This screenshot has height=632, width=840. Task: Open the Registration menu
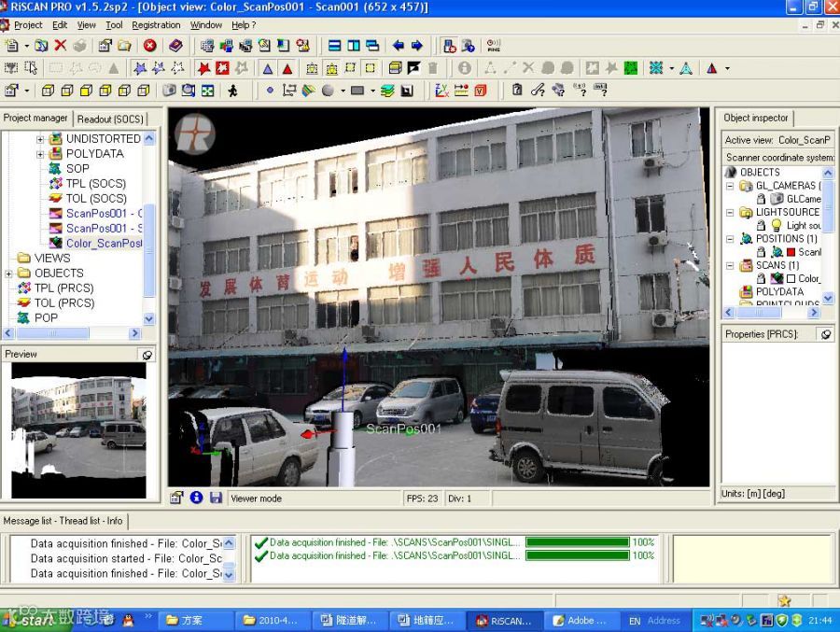[x=156, y=25]
